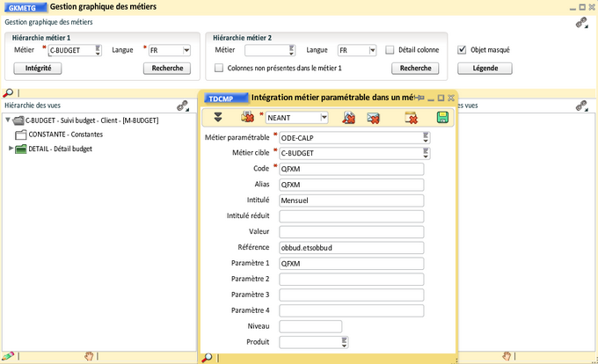This screenshot has height=364, width=598.
Task: Click the envelope with red X icon
Action: (373, 117)
